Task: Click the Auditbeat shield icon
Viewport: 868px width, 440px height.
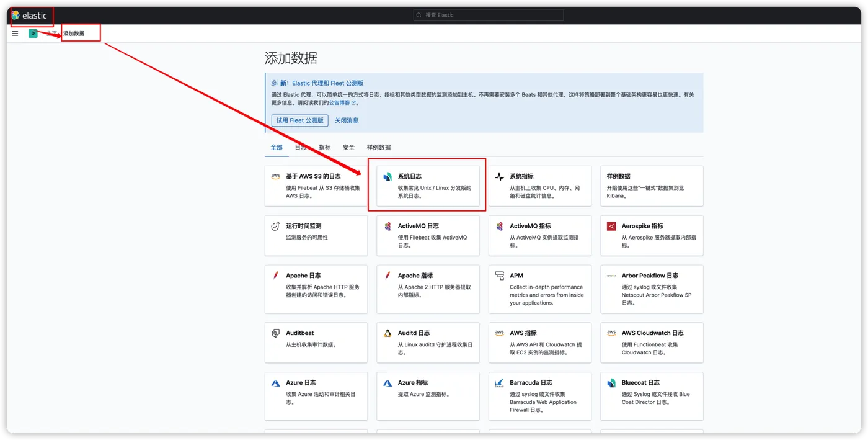Action: click(276, 333)
